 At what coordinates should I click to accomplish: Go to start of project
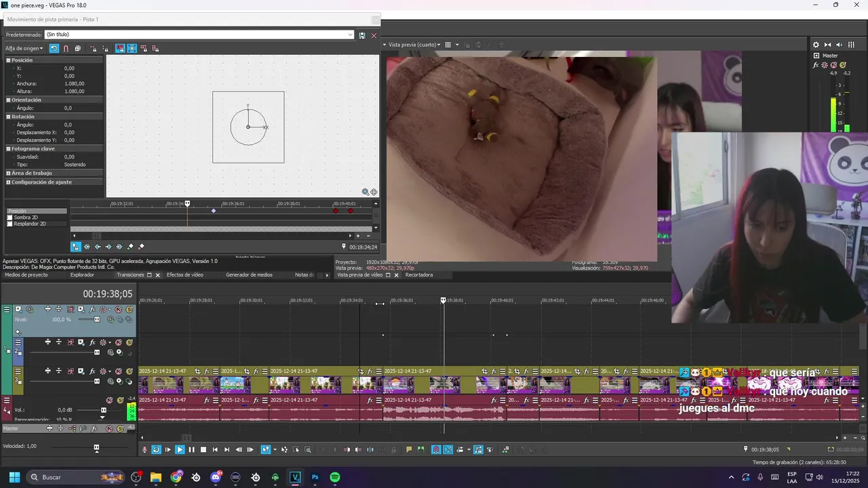[215, 449]
